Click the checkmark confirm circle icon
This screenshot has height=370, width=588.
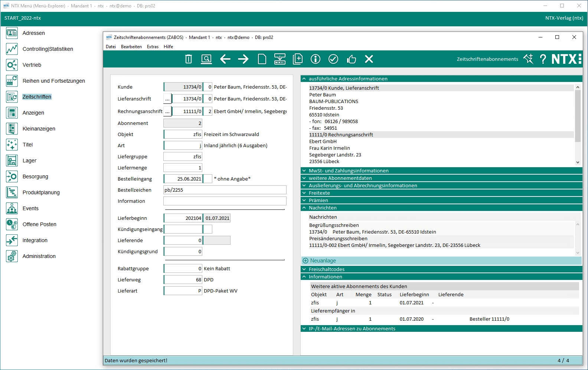point(333,59)
